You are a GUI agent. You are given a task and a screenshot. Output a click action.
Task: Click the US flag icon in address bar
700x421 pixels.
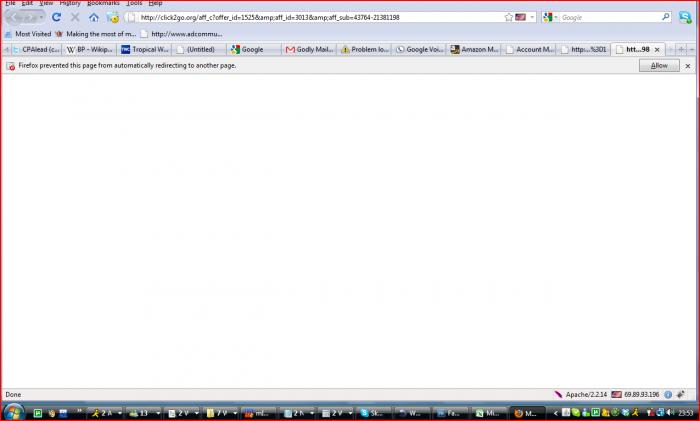coord(520,17)
